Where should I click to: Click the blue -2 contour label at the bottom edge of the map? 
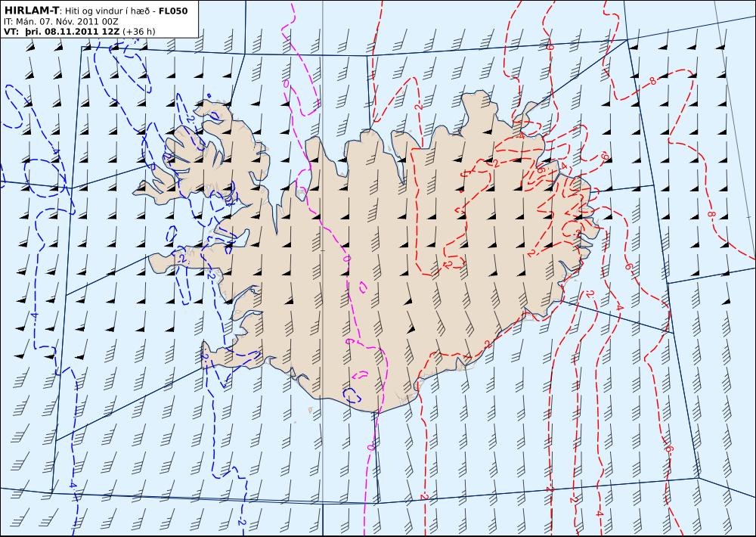242,522
